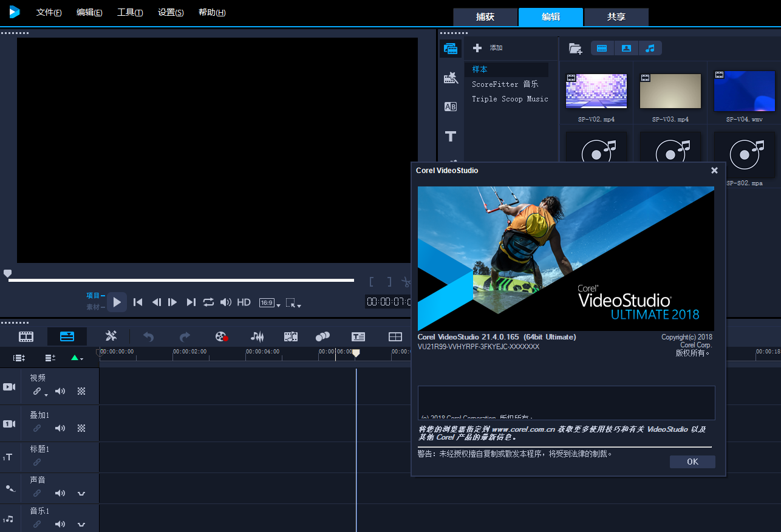Open the 编辑 menu
This screenshot has width=781, height=532.
[89, 13]
